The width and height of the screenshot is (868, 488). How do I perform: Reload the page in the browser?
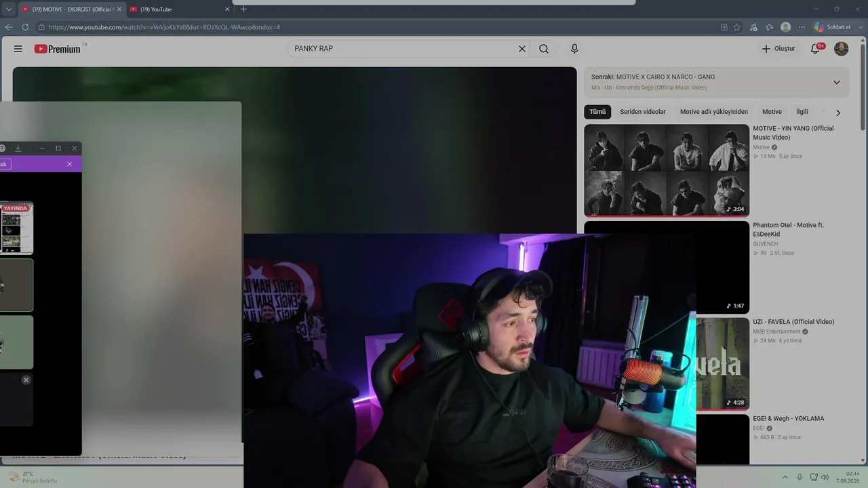pos(25,27)
